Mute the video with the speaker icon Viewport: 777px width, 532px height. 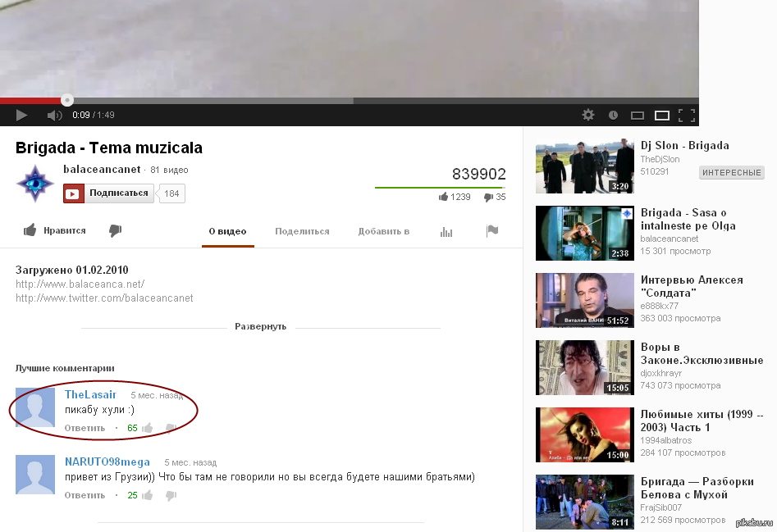(54, 116)
